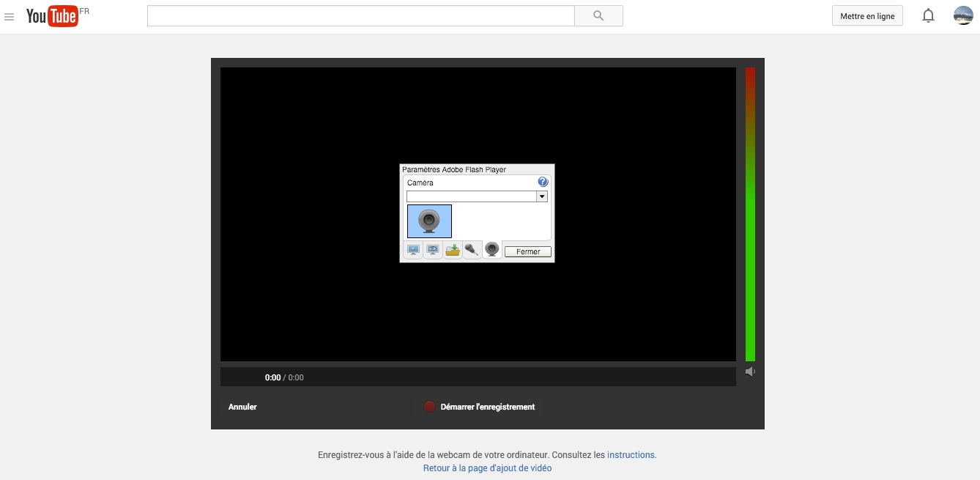Switch to the Display settings tab
Screen dimensions: 980x480
point(413,251)
